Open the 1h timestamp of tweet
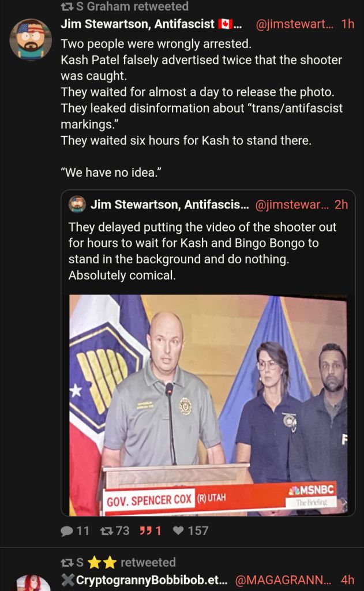This screenshot has width=364, height=591. (x=348, y=24)
